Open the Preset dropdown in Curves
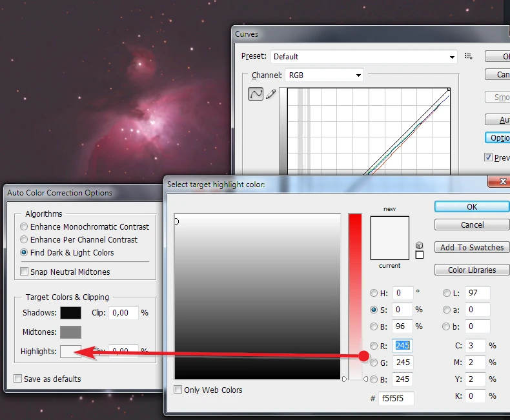Viewport: 510px width, 420px height. pyautogui.click(x=364, y=57)
